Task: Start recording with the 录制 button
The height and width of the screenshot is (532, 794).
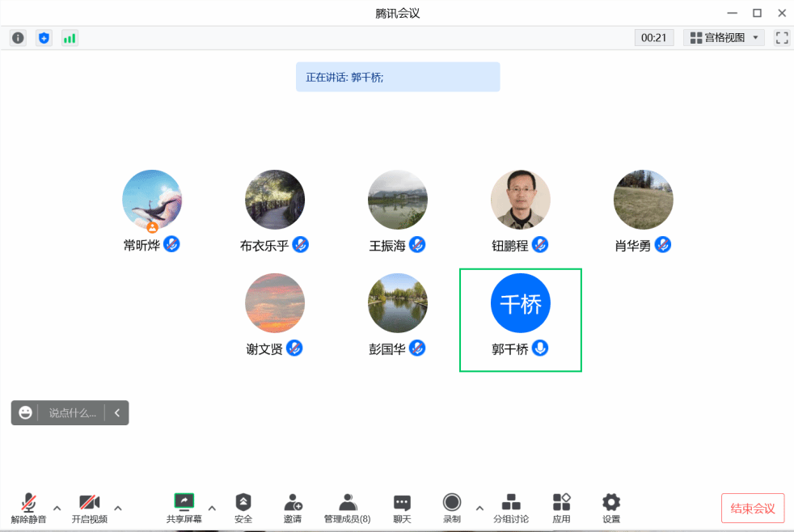Action: click(x=451, y=508)
